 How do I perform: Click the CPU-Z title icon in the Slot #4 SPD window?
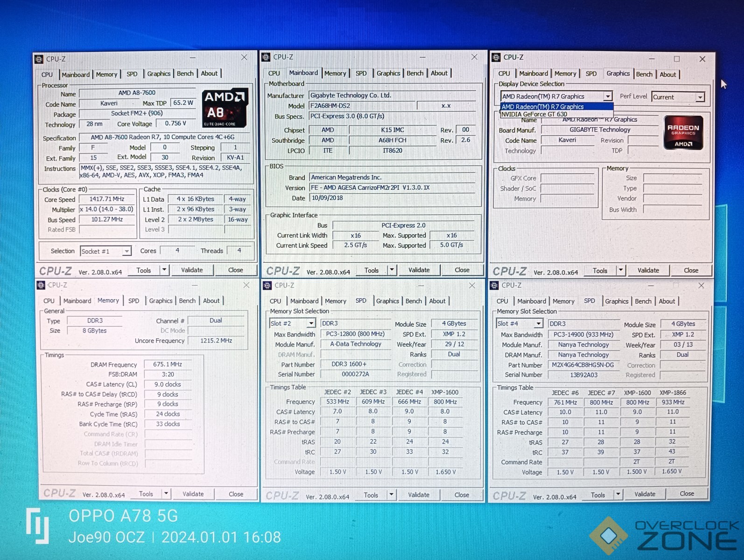[x=495, y=285]
